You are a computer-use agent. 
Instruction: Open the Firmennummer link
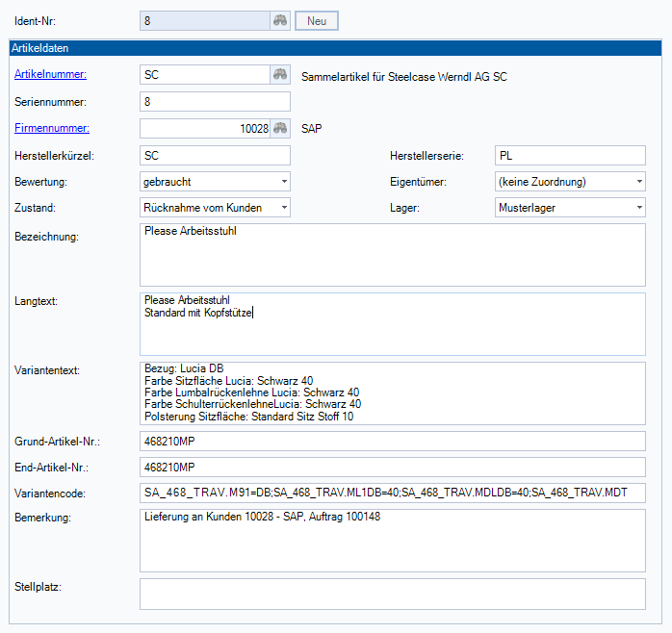pos(51,128)
